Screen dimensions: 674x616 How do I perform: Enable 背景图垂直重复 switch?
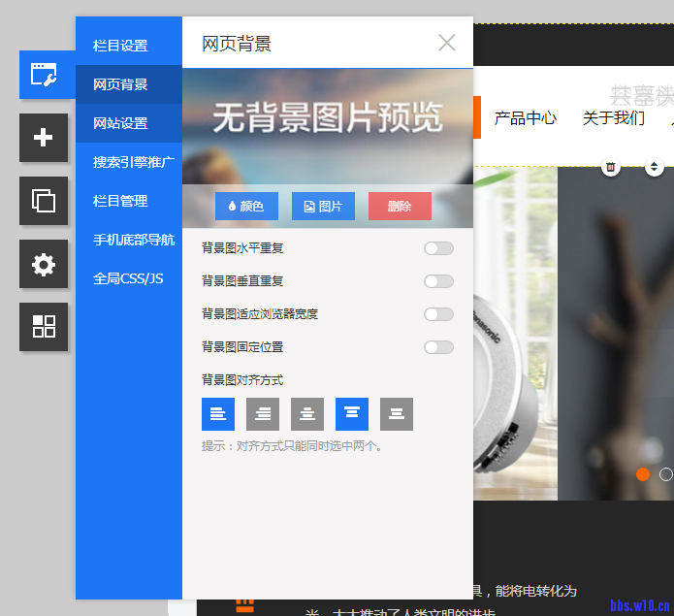pyautogui.click(x=438, y=281)
